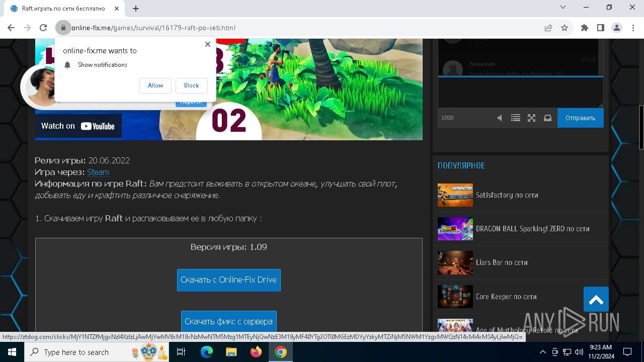Click the site lock icon in address bar

(63, 28)
